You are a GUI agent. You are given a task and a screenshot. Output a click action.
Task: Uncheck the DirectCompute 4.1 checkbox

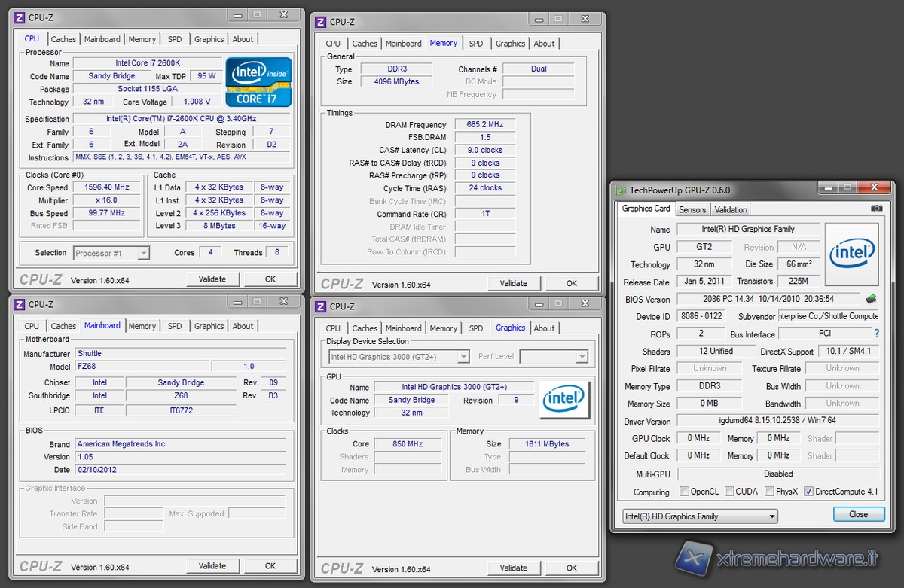(x=808, y=492)
